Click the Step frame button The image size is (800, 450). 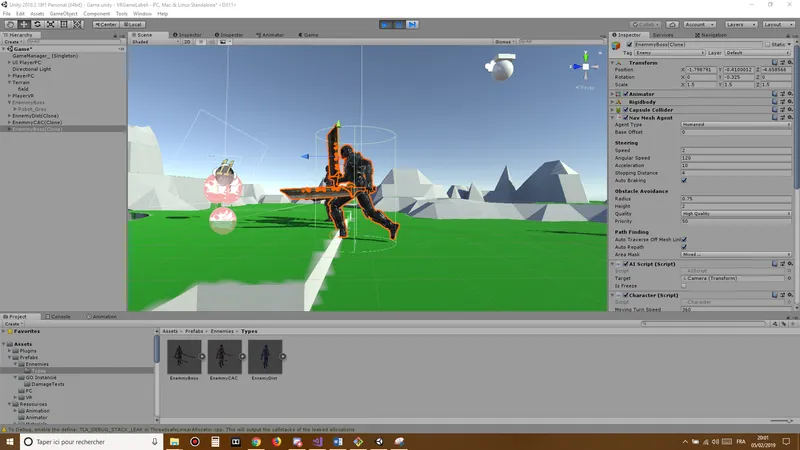point(412,24)
